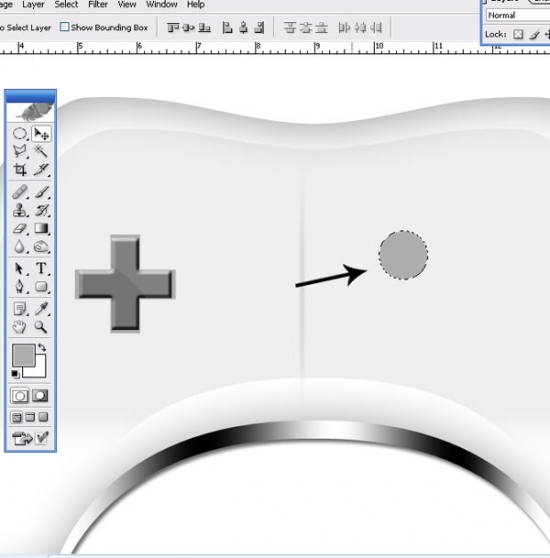
Task: Distribute top edges button
Action: click(290, 27)
